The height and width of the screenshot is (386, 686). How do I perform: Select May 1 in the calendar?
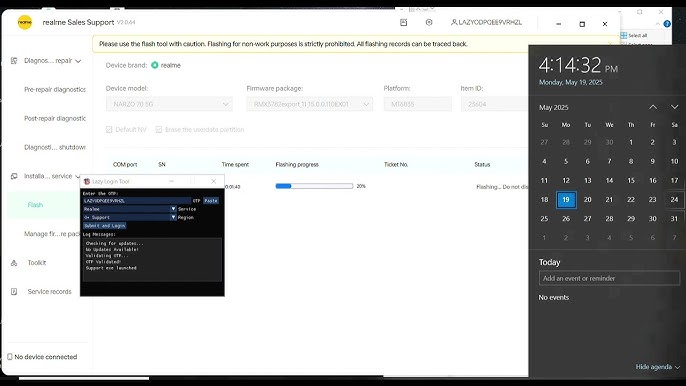[x=631, y=142]
